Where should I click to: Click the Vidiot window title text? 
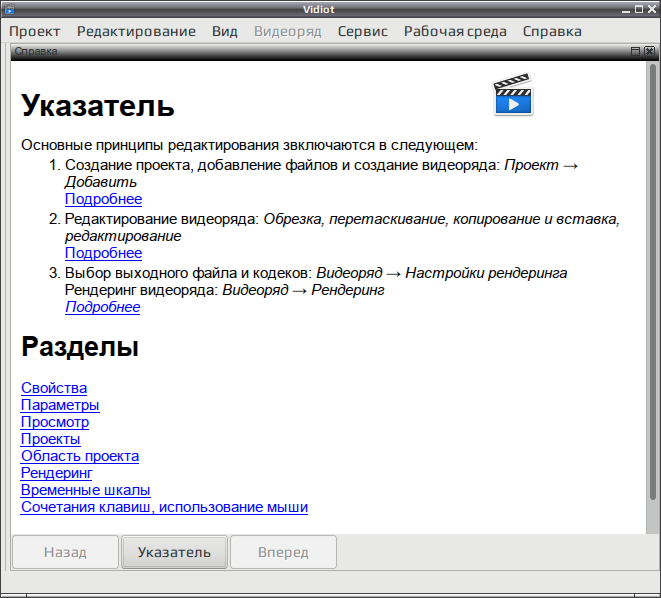(319, 9)
